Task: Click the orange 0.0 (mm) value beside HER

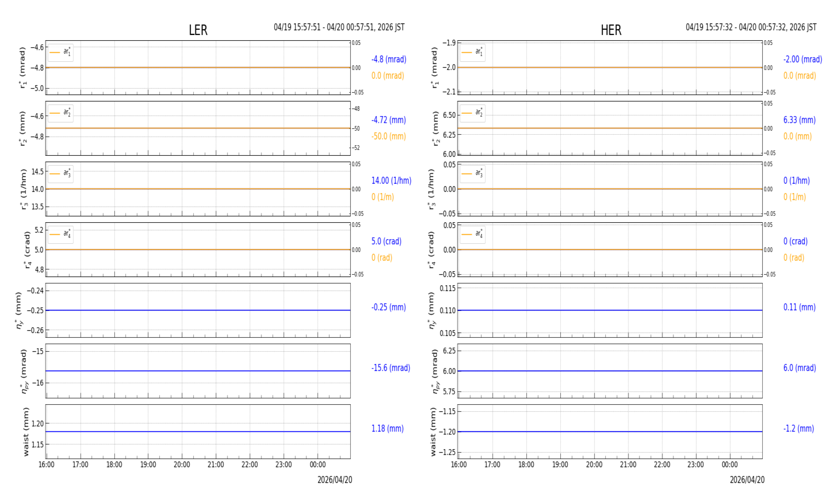Action: (x=797, y=136)
